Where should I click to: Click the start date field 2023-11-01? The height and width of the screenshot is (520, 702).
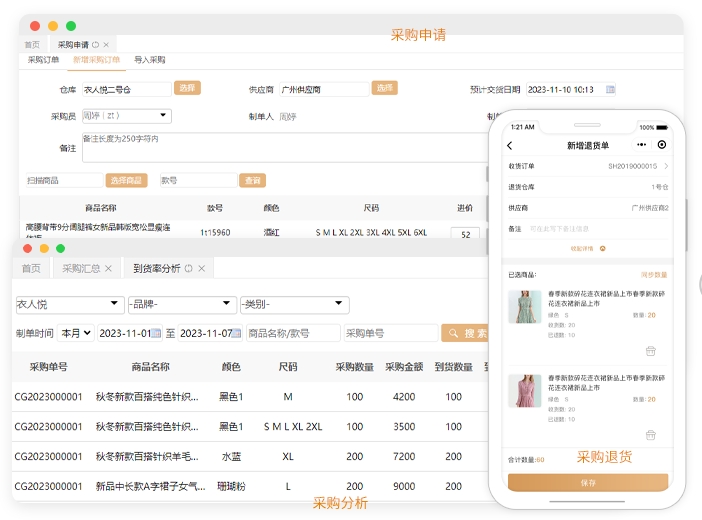[130, 333]
